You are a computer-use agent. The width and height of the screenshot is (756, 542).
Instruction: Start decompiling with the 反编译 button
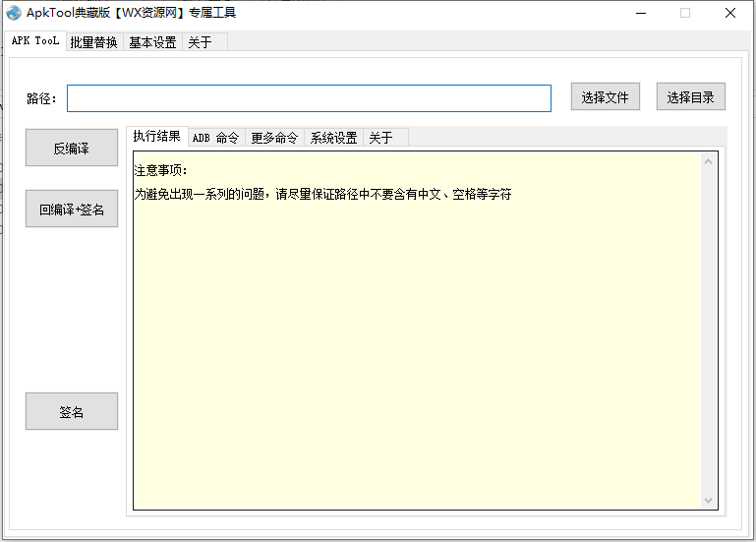pyautogui.click(x=72, y=148)
